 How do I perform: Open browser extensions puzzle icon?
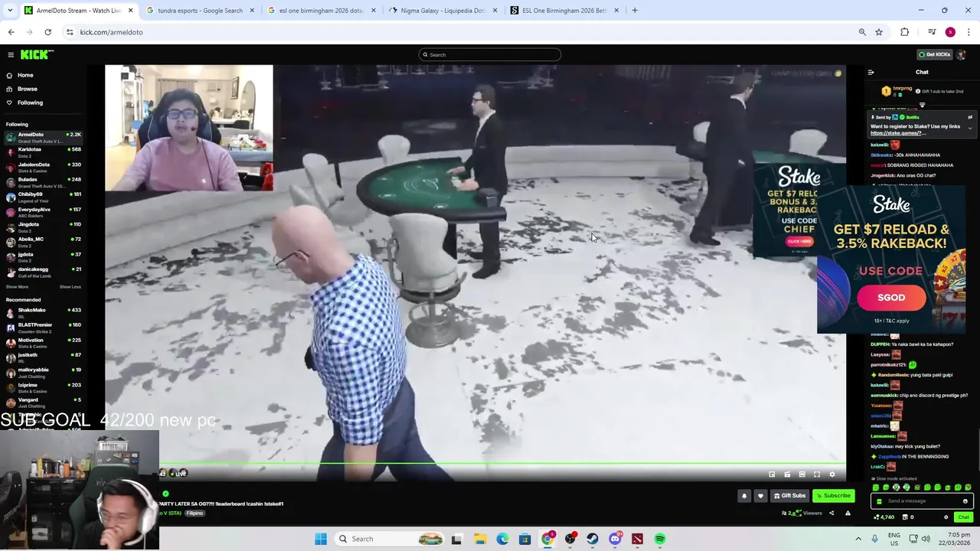pos(905,32)
